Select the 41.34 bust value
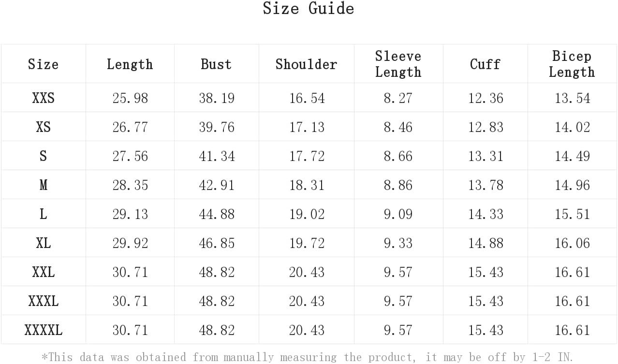 (217, 156)
